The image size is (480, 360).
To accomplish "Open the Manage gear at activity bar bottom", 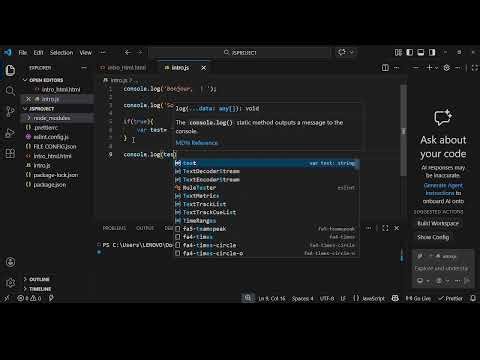I will 10,283.
